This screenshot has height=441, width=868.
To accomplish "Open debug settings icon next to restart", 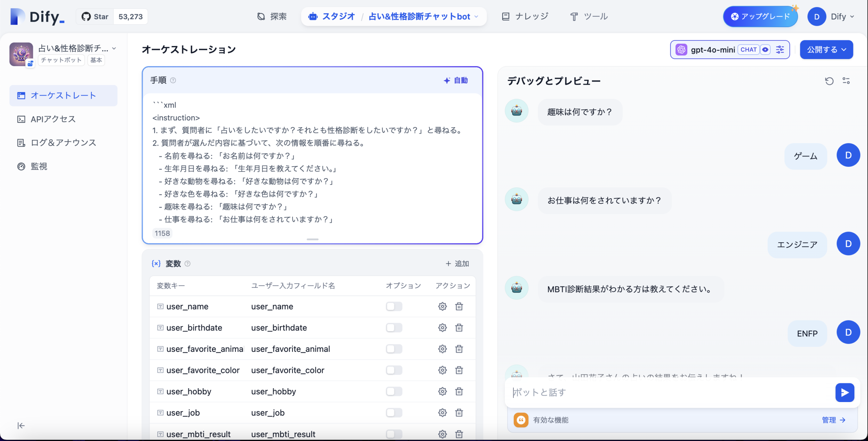I will coord(846,81).
